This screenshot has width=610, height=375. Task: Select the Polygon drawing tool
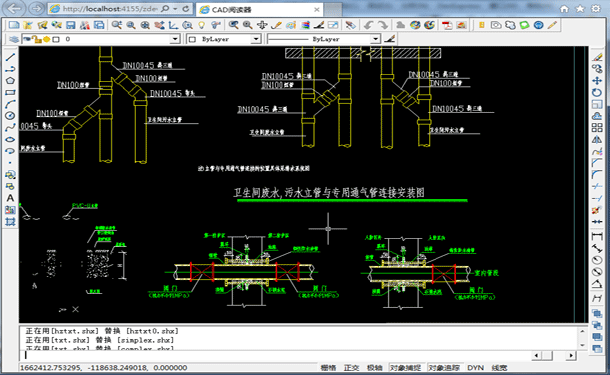10,81
